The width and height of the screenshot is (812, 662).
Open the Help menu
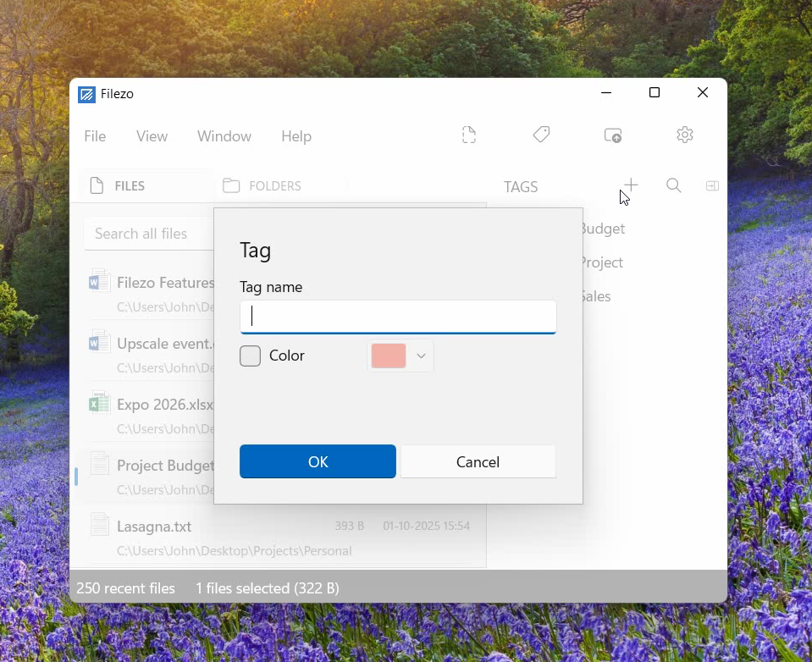296,136
